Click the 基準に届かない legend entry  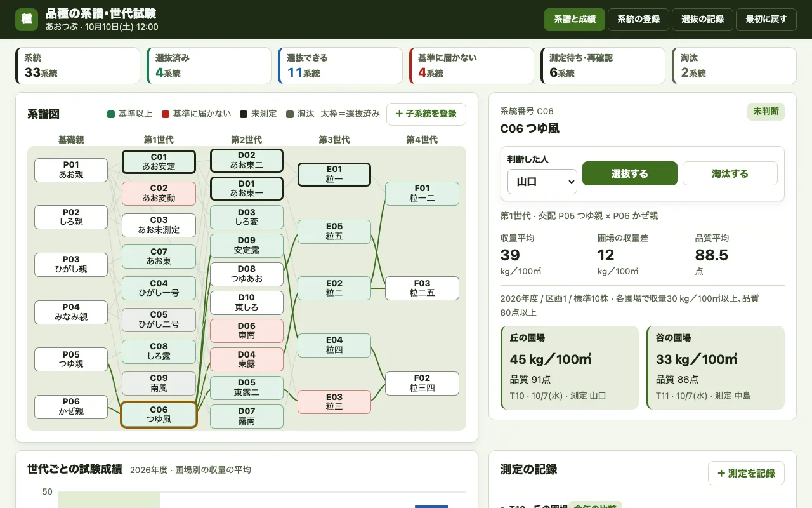(x=196, y=114)
